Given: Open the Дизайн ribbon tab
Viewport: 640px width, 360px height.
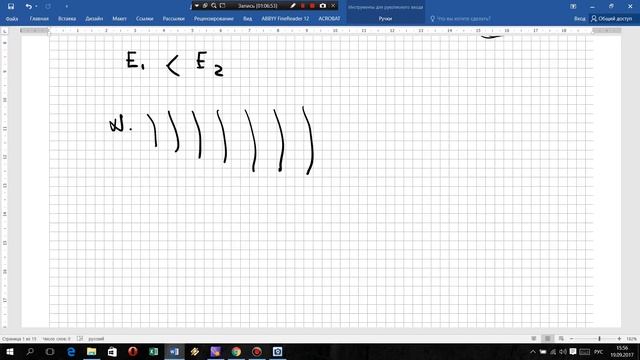Looking at the screenshot, I should coord(94,19).
